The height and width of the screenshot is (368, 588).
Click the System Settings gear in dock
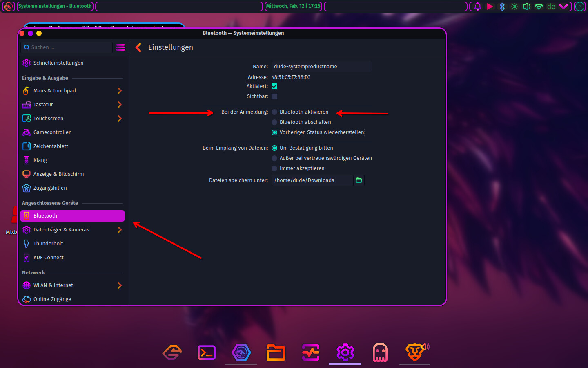click(x=345, y=352)
